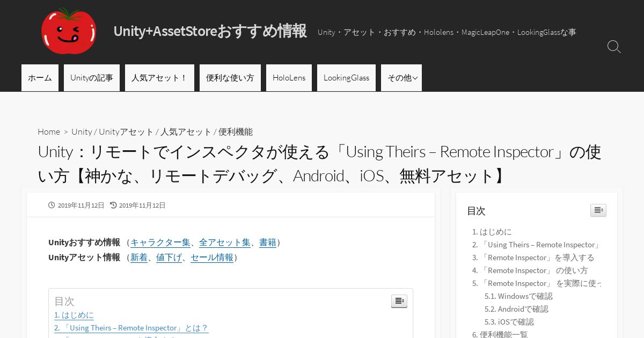This screenshot has width=644, height=338.
Task: Jump to 1. はじめに in the article contents
Action: point(74,315)
